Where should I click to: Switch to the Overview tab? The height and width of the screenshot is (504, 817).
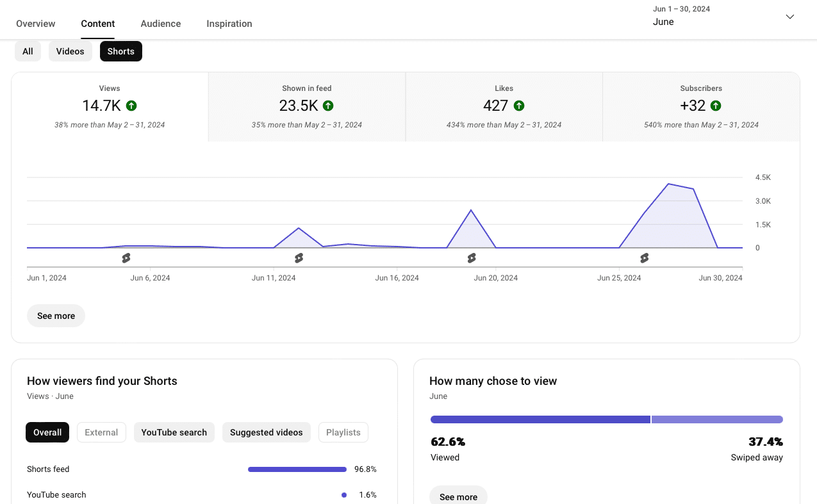[36, 24]
